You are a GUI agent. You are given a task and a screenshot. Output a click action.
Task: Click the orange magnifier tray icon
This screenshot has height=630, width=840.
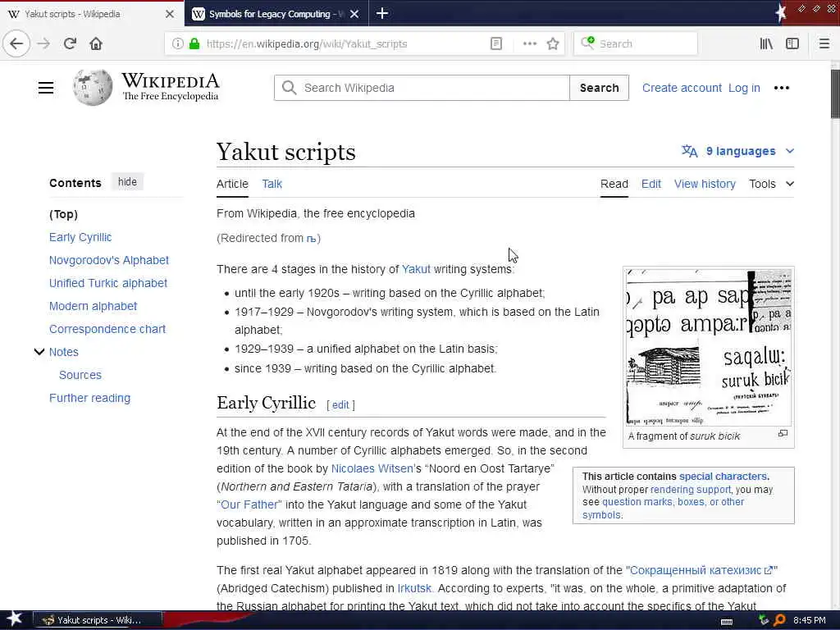point(779,620)
